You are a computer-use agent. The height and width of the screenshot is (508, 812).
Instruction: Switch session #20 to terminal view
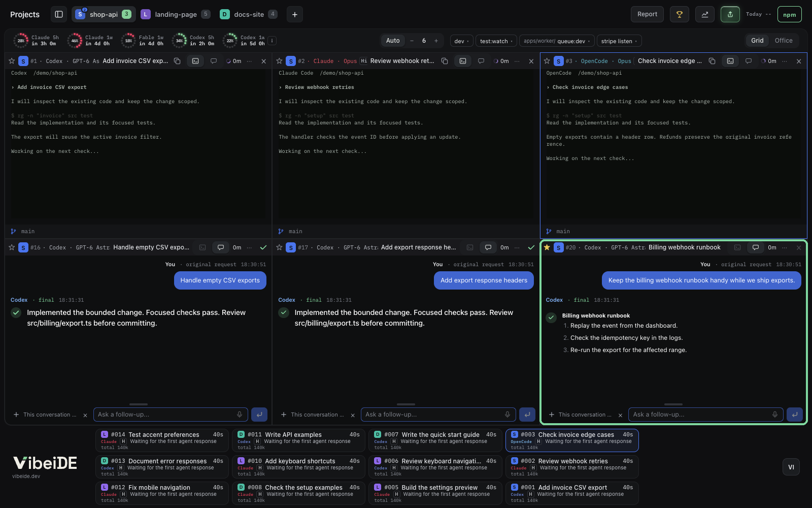(x=737, y=247)
